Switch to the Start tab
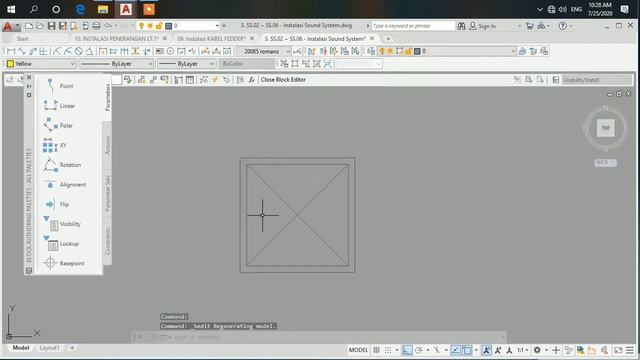 [x=22, y=38]
